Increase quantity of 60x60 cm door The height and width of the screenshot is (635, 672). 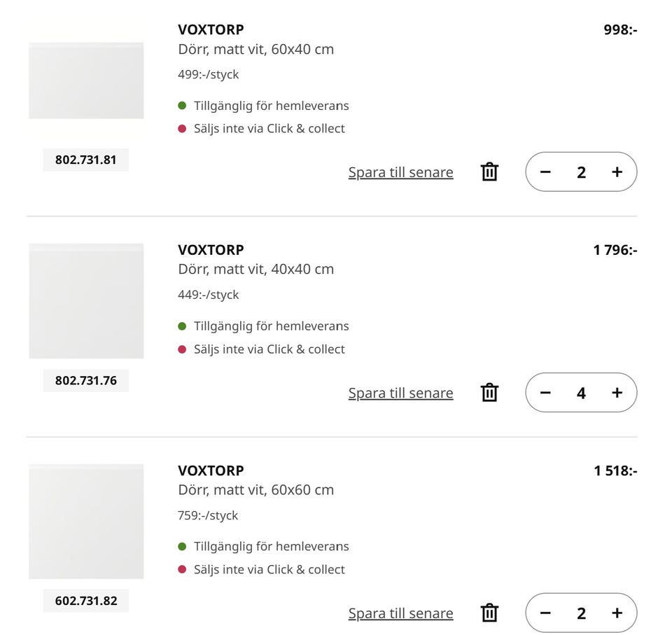click(616, 613)
